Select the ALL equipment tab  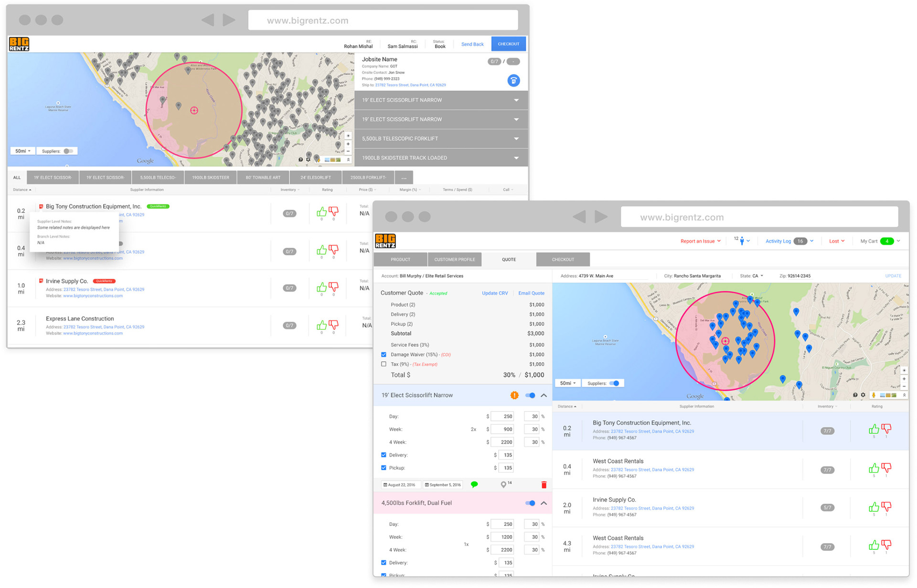pyautogui.click(x=17, y=178)
